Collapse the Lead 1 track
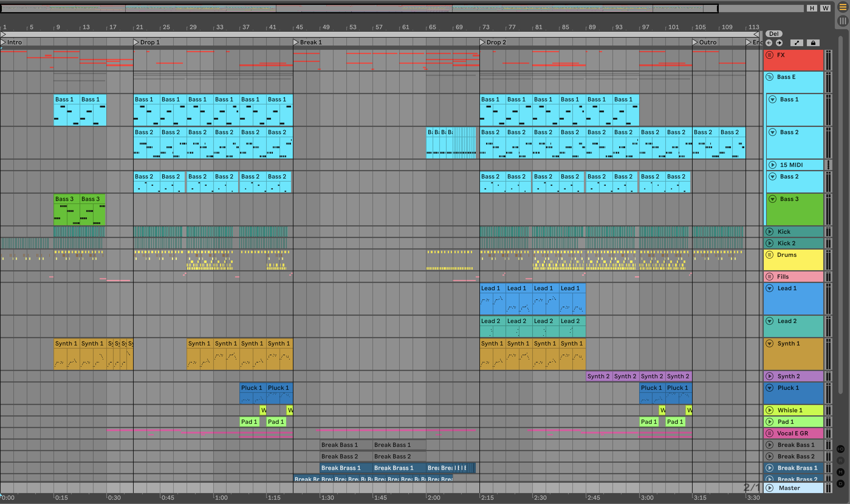This screenshot has height=504, width=850. coord(770,288)
